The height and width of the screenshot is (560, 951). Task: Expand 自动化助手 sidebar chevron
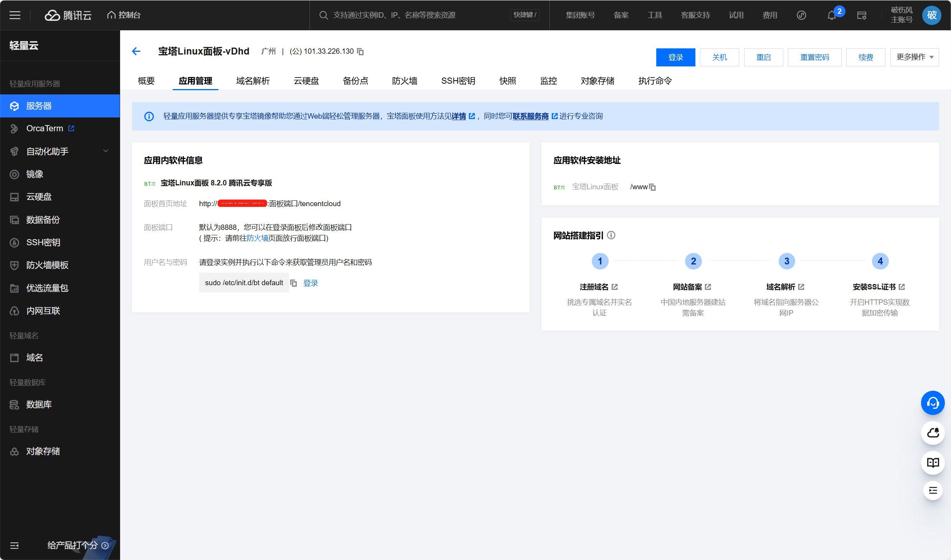tap(106, 151)
